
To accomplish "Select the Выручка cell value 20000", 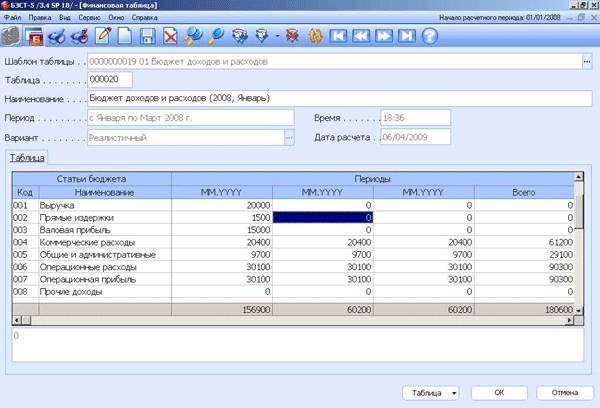I will click(x=222, y=206).
